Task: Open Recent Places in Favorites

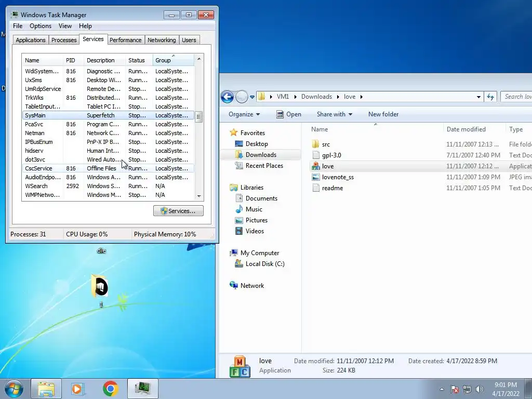Action: pos(264,166)
